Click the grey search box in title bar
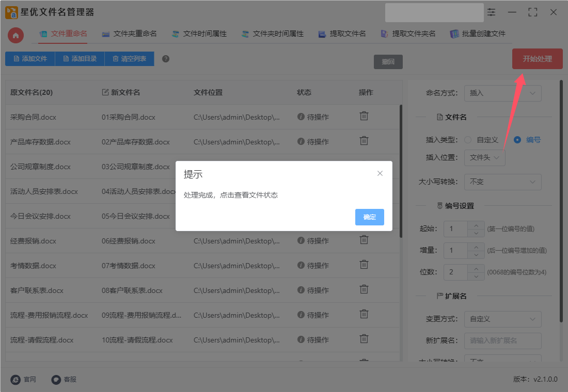Image resolution: width=568 pixels, height=392 pixels. pos(434,12)
